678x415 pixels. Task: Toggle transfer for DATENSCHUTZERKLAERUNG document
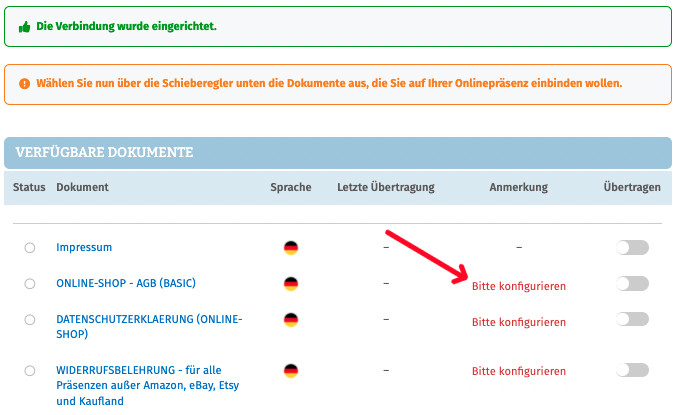click(633, 320)
